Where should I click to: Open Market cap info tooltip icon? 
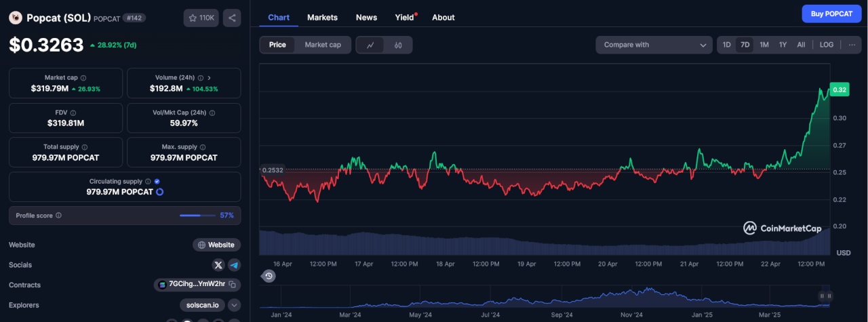point(83,78)
